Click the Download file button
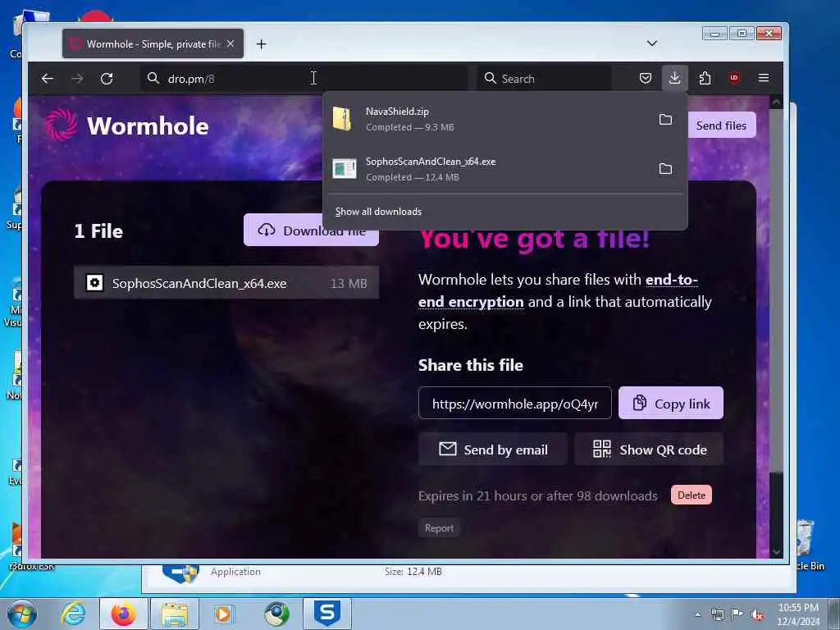840x630 pixels. (x=311, y=231)
